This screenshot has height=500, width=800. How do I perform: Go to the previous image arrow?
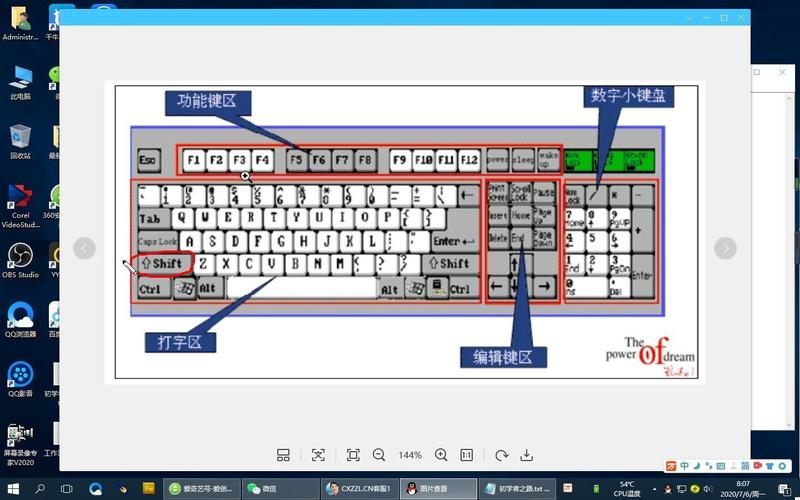[x=85, y=248]
